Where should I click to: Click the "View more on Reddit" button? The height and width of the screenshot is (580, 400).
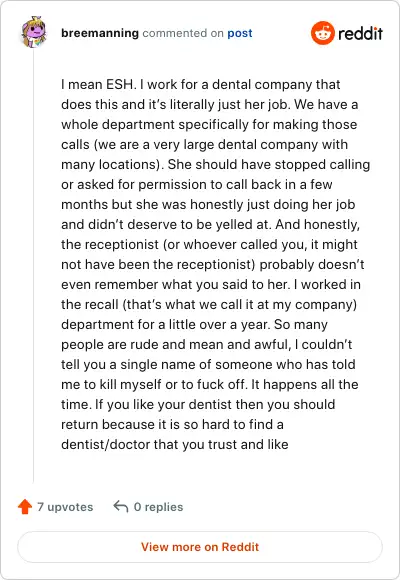tap(200, 547)
